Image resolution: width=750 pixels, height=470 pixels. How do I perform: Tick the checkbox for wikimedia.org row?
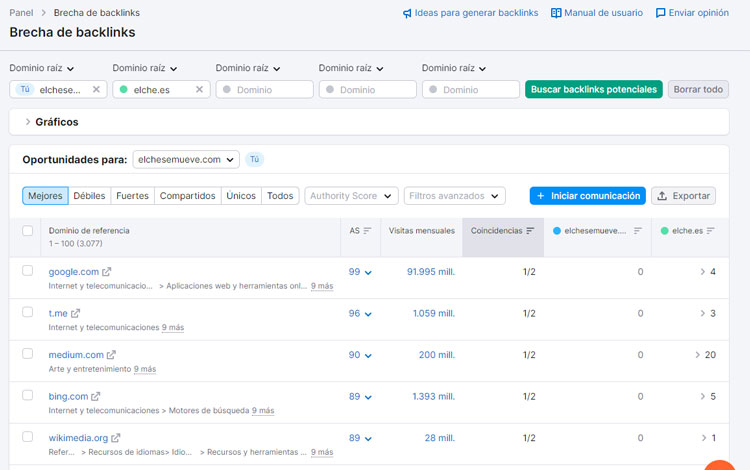[x=28, y=437]
